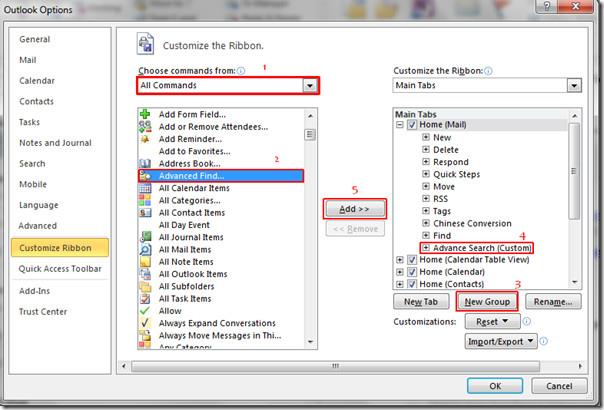
Task: Click the Add Reminder bell icon
Action: click(145, 139)
